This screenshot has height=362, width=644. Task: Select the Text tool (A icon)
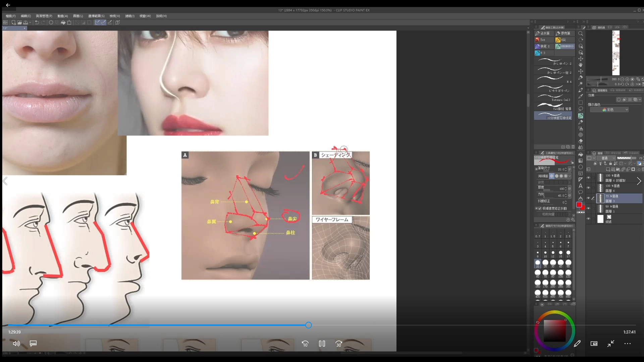coord(581,186)
